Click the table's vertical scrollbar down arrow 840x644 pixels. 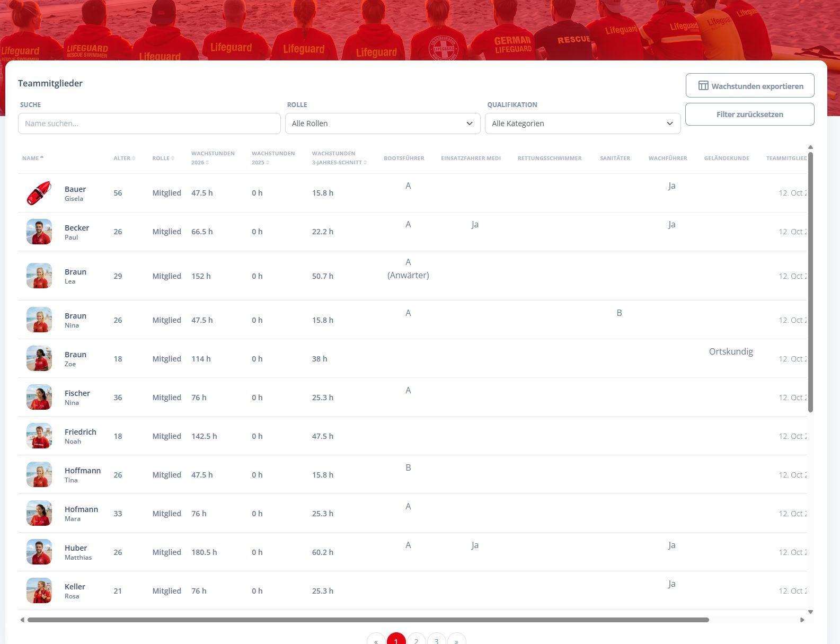tap(810, 612)
